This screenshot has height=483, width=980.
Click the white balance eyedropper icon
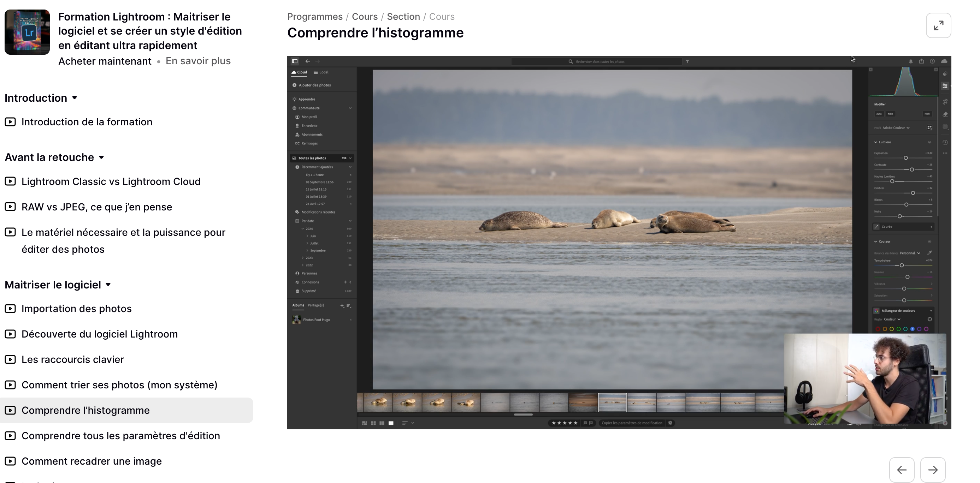tap(929, 253)
